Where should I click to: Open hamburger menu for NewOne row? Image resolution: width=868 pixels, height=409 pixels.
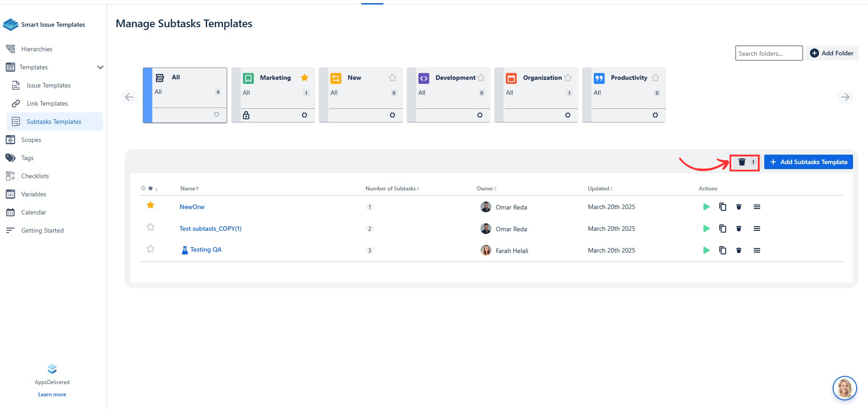tap(756, 207)
